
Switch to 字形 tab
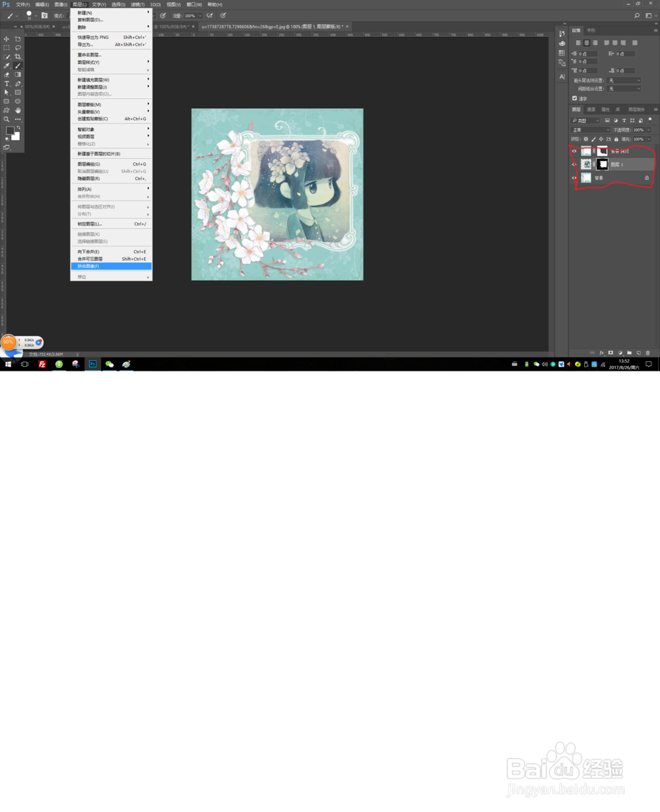pyautogui.click(x=591, y=30)
